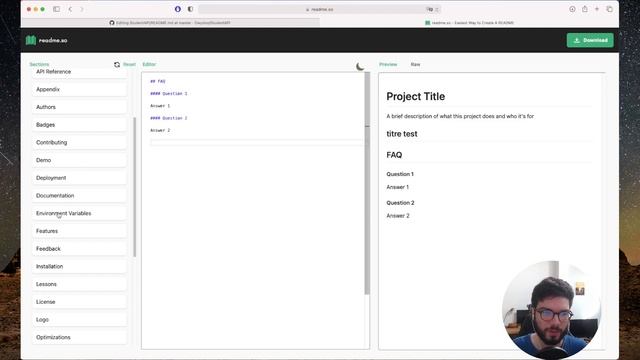Click the Editor label
Viewport: 640px width, 360px height.
point(149,64)
